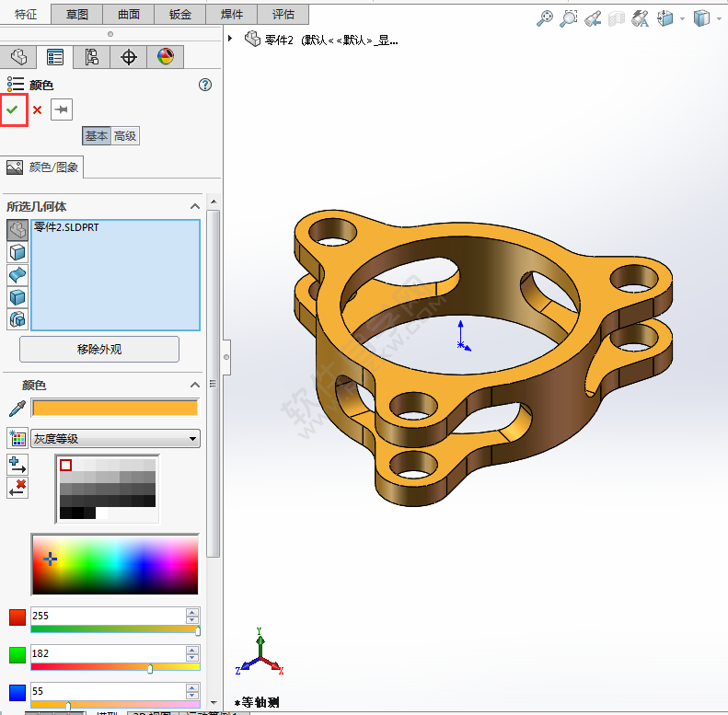Click the XYZ orientation triad

click(259, 652)
